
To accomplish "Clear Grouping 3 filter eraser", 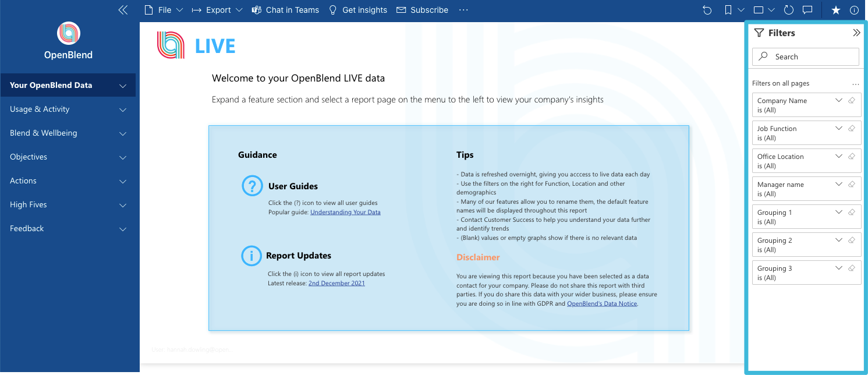I will click(x=851, y=268).
